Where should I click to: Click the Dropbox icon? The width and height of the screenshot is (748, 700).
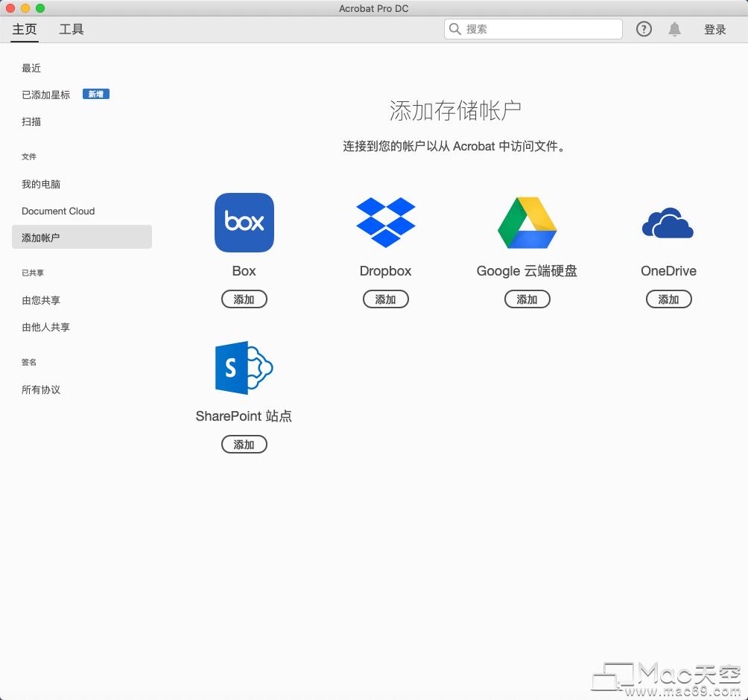385,222
